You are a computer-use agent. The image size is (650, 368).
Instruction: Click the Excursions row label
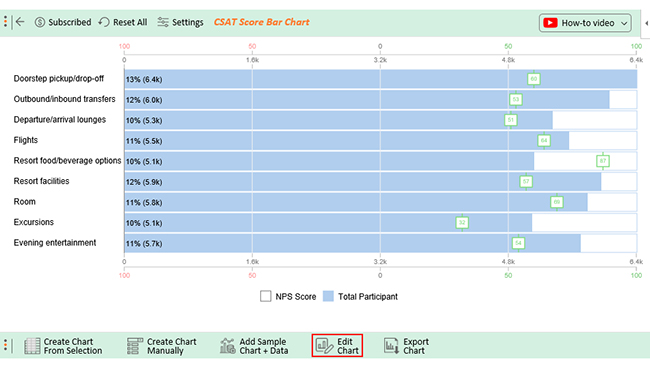click(x=34, y=222)
